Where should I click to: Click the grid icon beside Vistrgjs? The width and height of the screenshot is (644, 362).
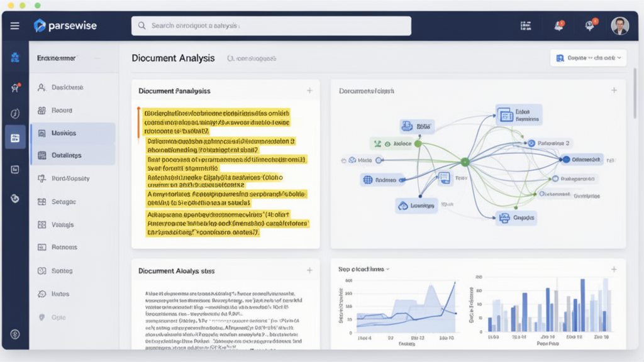[42, 224]
